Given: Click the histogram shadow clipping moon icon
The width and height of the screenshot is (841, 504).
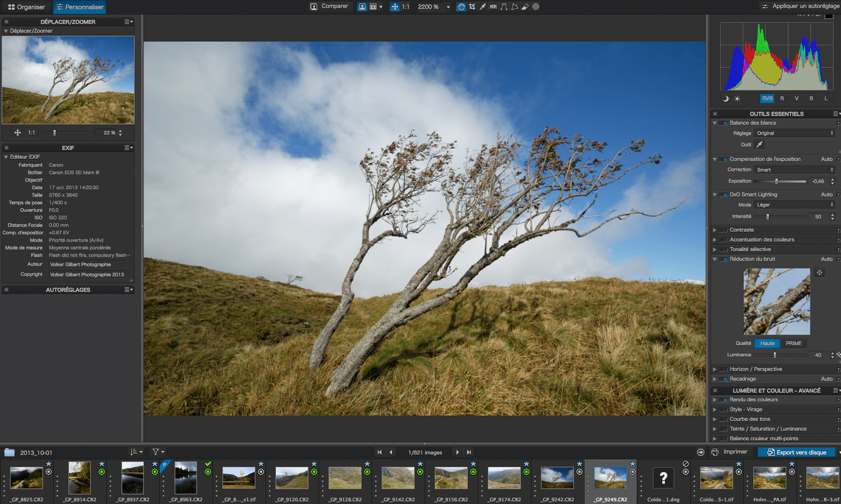Looking at the screenshot, I should 726,99.
